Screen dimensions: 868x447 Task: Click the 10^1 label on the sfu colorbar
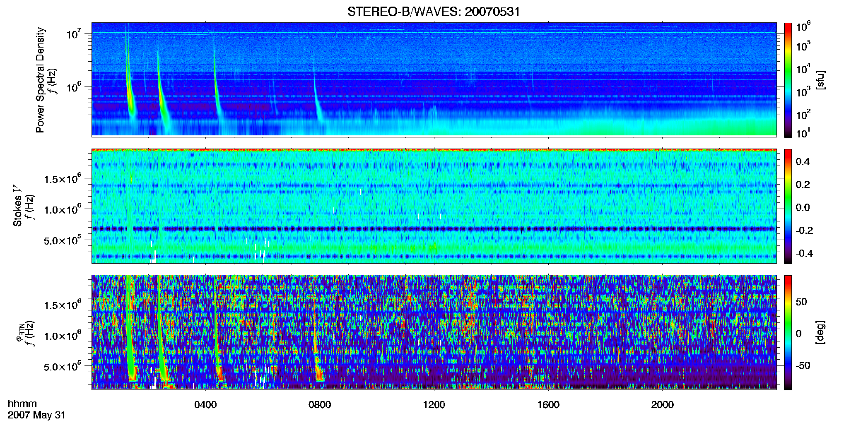[x=803, y=133]
